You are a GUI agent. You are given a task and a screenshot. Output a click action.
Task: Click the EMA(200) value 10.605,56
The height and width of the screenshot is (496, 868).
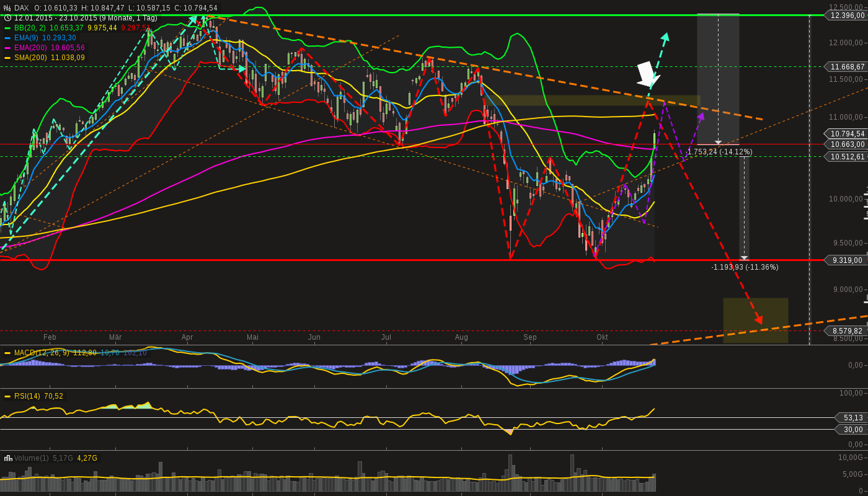pos(68,48)
